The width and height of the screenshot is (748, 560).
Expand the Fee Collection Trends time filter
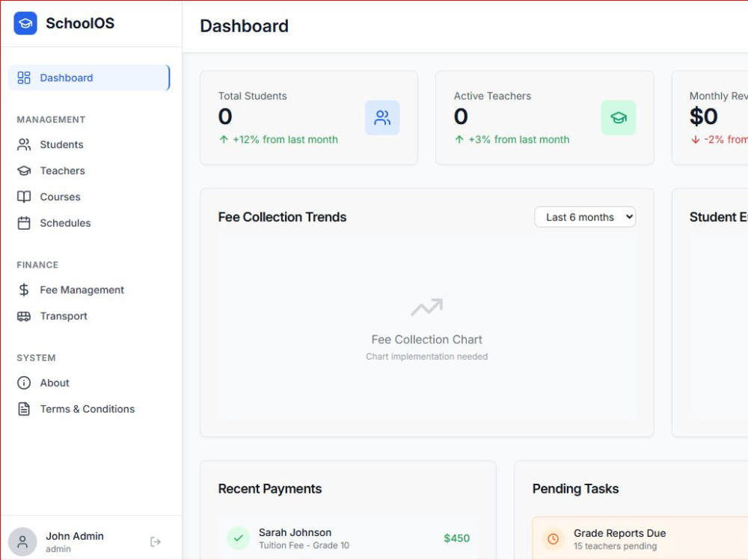point(585,217)
